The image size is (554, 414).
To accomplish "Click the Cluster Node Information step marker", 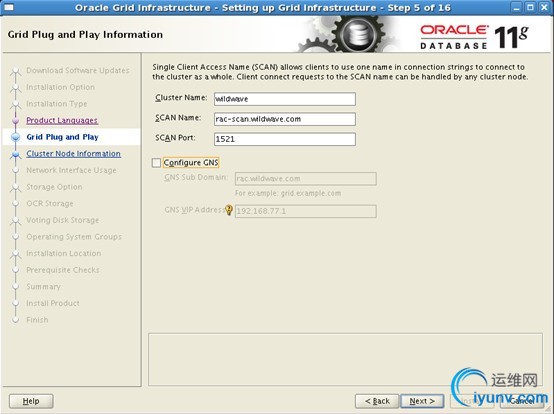I will point(15,154).
